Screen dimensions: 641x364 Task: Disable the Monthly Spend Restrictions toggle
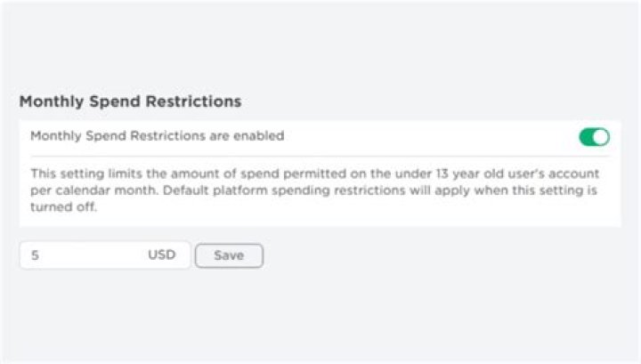click(x=594, y=137)
